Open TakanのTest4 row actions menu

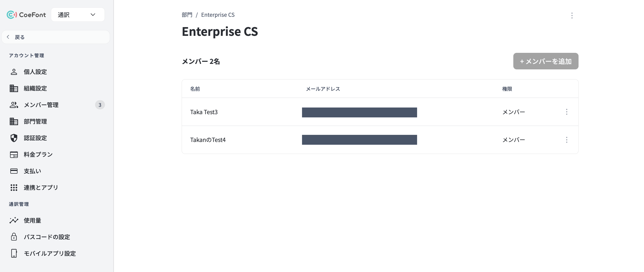point(567,140)
